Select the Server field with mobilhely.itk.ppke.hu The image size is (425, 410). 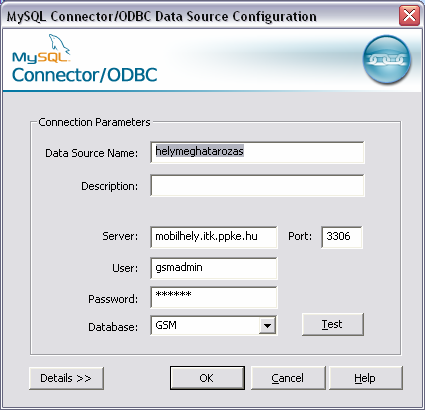coord(214,237)
